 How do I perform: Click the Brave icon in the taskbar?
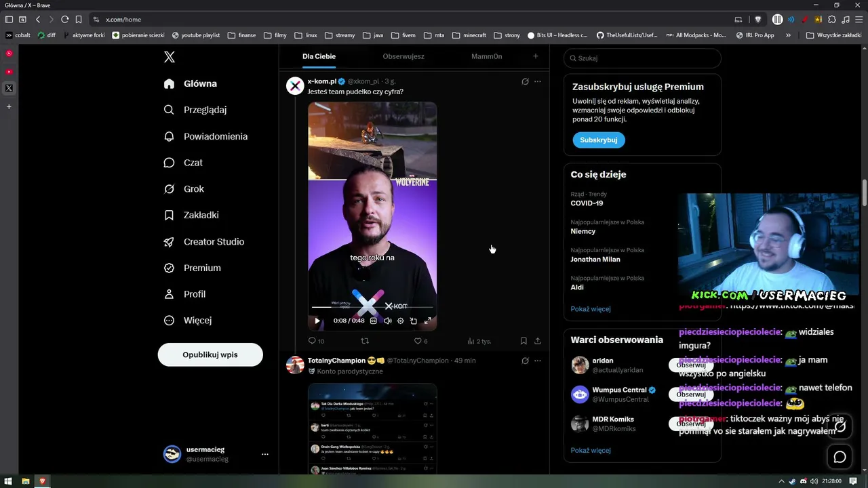point(43,481)
